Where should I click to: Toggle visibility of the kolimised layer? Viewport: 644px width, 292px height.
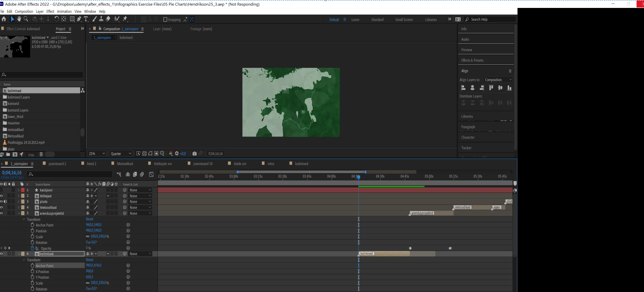(x=2, y=254)
